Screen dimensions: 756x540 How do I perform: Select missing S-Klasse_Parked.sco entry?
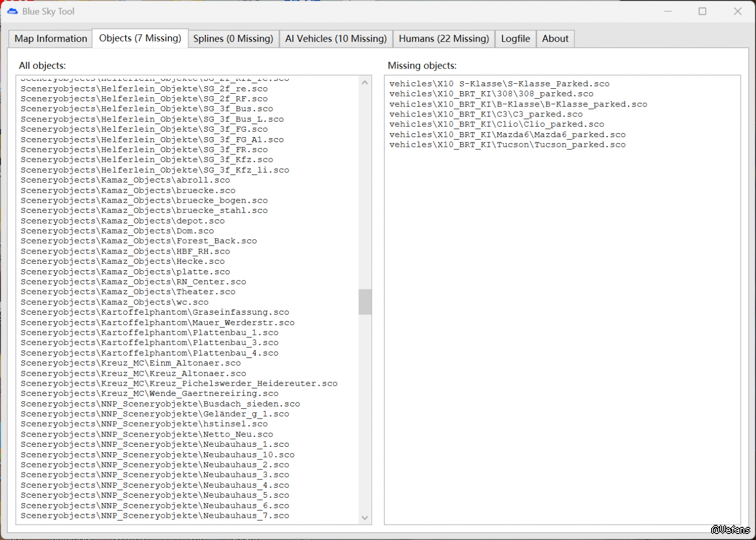499,84
